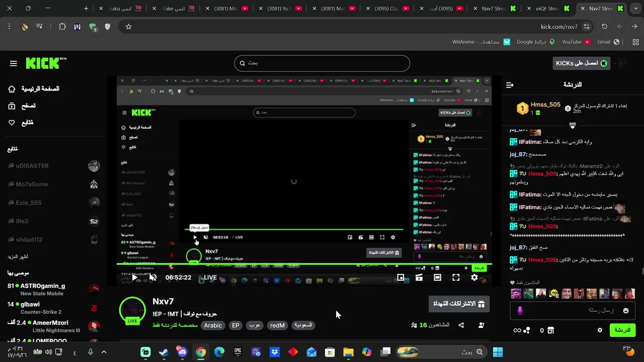
Task: Open the Gmail bookmark
Action: click(x=608, y=42)
